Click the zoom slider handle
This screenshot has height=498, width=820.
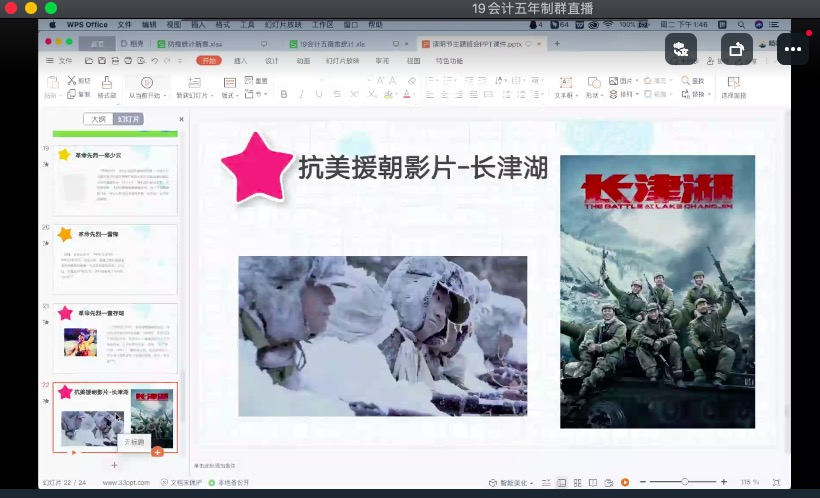coord(684,482)
